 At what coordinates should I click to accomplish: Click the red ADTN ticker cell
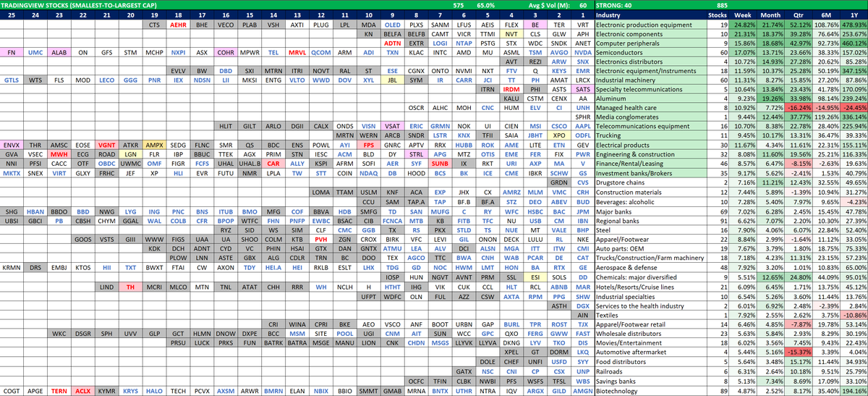click(392, 43)
